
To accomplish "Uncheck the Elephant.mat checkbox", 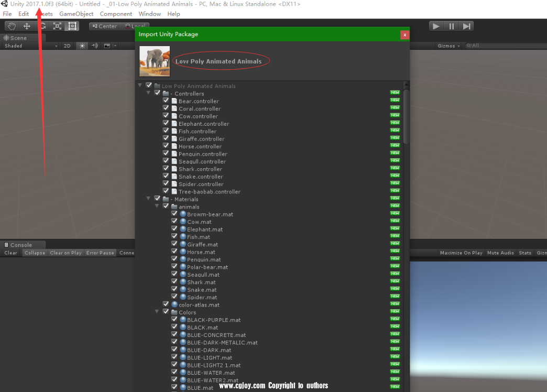I will tap(174, 229).
